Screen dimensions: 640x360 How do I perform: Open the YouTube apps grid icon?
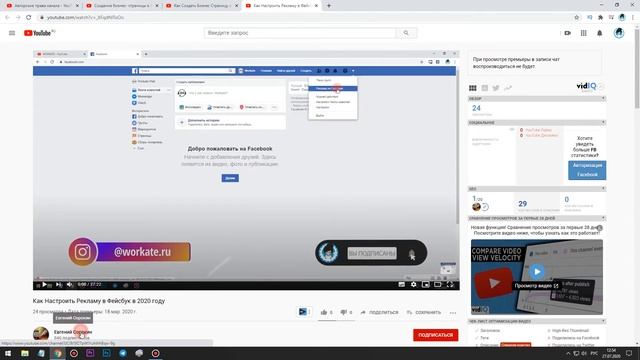[x=584, y=33]
